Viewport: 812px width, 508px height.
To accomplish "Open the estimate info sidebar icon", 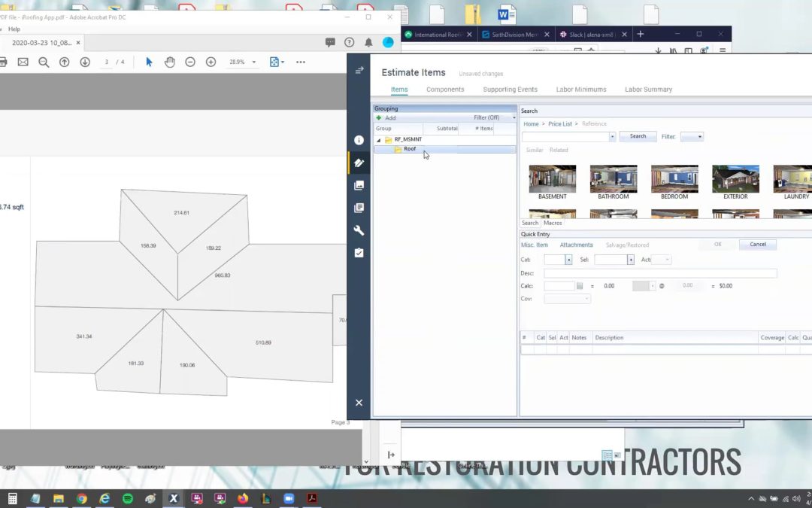I will click(x=359, y=140).
